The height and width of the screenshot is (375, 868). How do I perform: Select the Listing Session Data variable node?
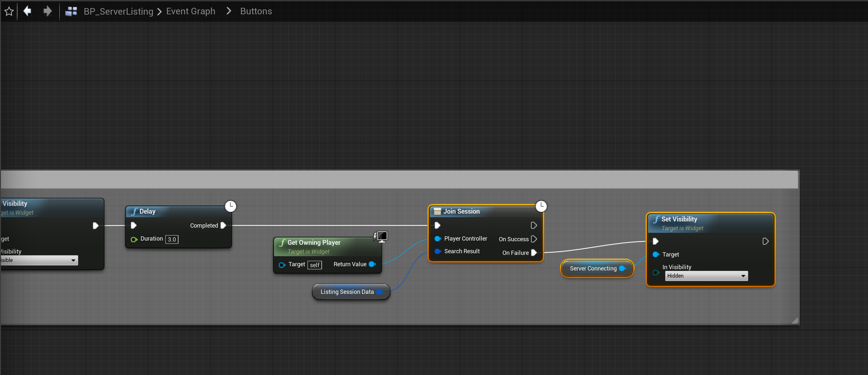click(347, 292)
